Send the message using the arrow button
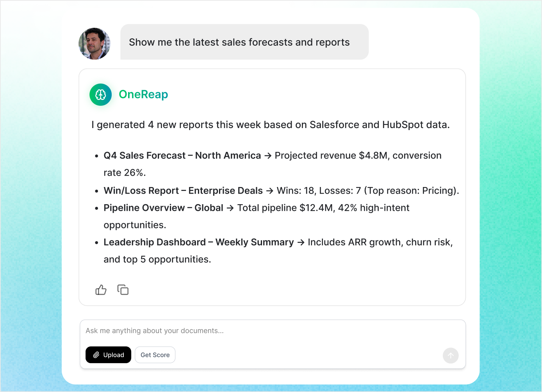 (x=451, y=356)
